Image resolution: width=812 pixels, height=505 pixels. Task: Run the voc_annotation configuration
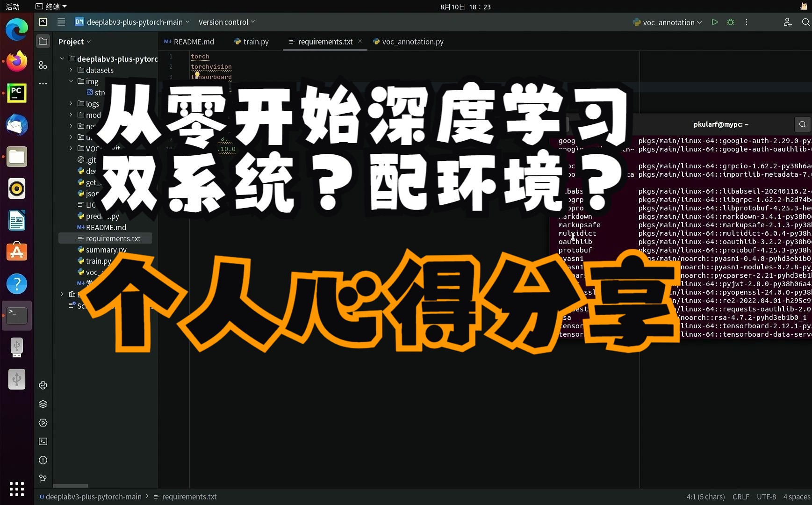click(x=714, y=22)
